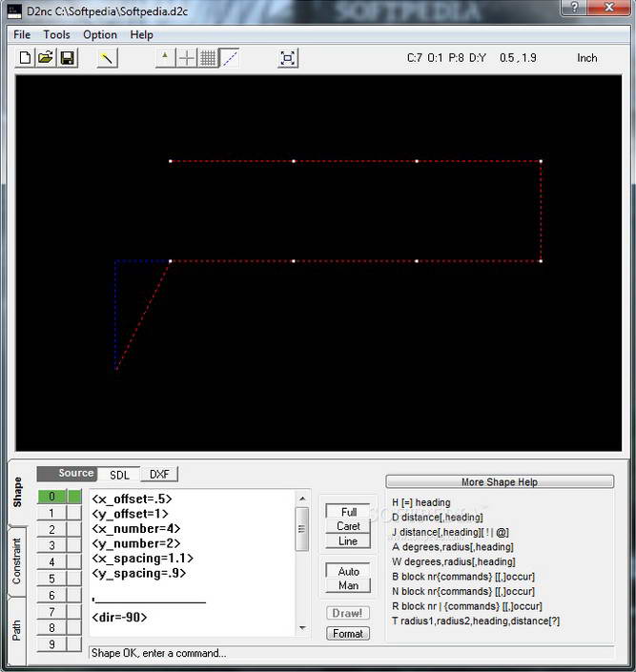636x672 pixels.
Task: Select shape slot 6
Action: (x=51, y=596)
